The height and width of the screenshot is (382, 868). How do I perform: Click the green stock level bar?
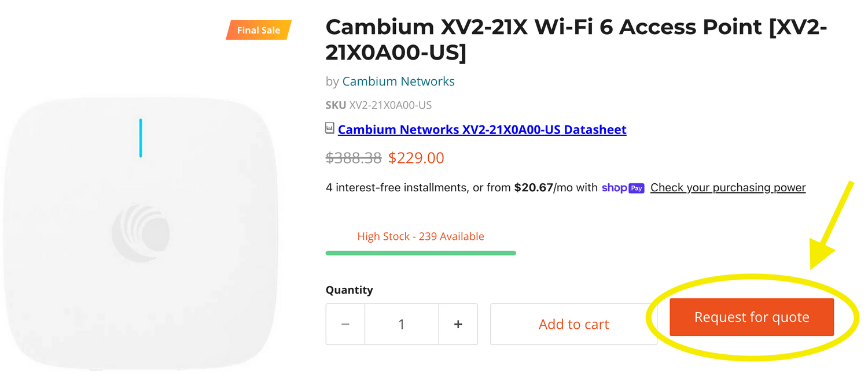pos(421,253)
